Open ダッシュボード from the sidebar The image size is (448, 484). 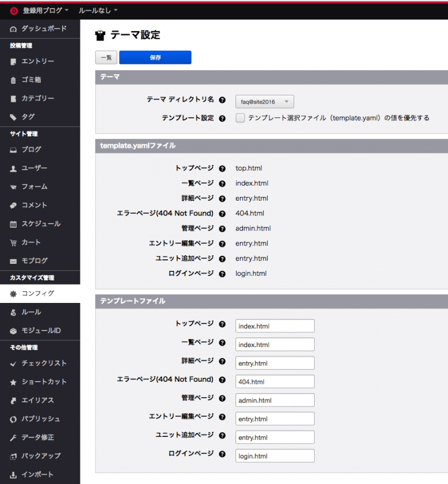(x=44, y=29)
